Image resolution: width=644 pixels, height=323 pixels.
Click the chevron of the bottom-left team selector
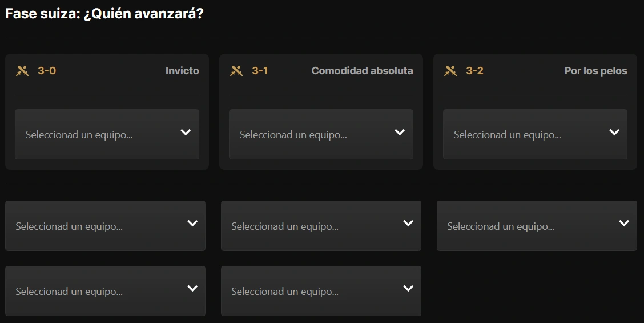pyautogui.click(x=192, y=289)
